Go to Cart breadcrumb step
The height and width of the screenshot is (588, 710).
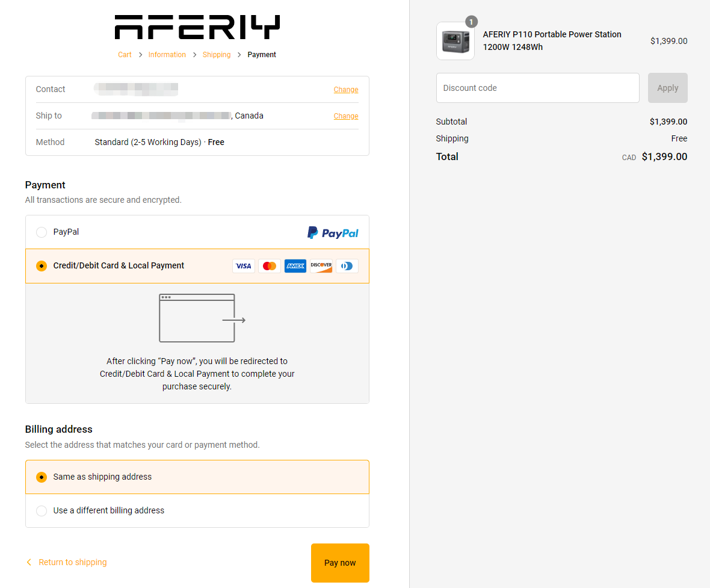point(125,55)
